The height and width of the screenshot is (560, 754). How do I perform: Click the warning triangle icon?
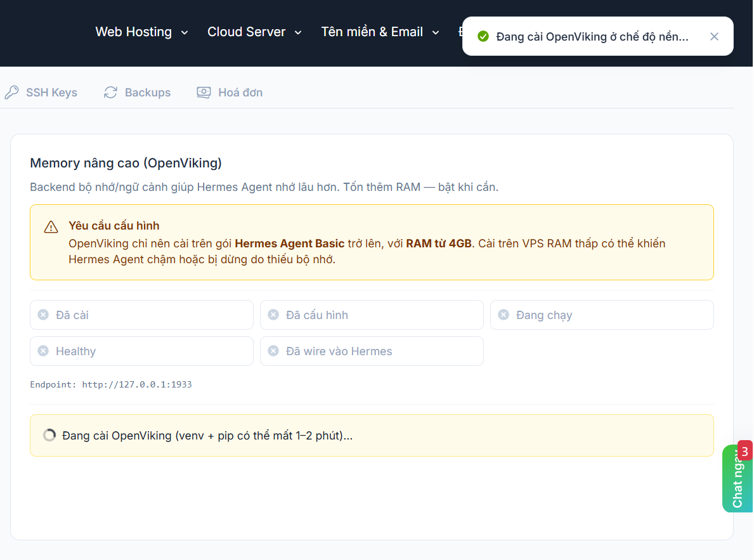(51, 227)
